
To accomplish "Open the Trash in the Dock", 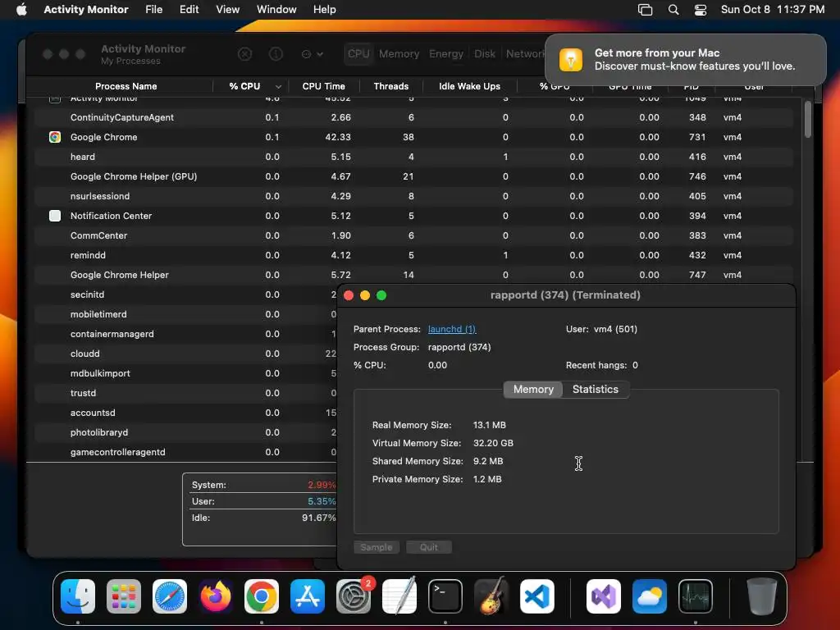I will point(762,596).
